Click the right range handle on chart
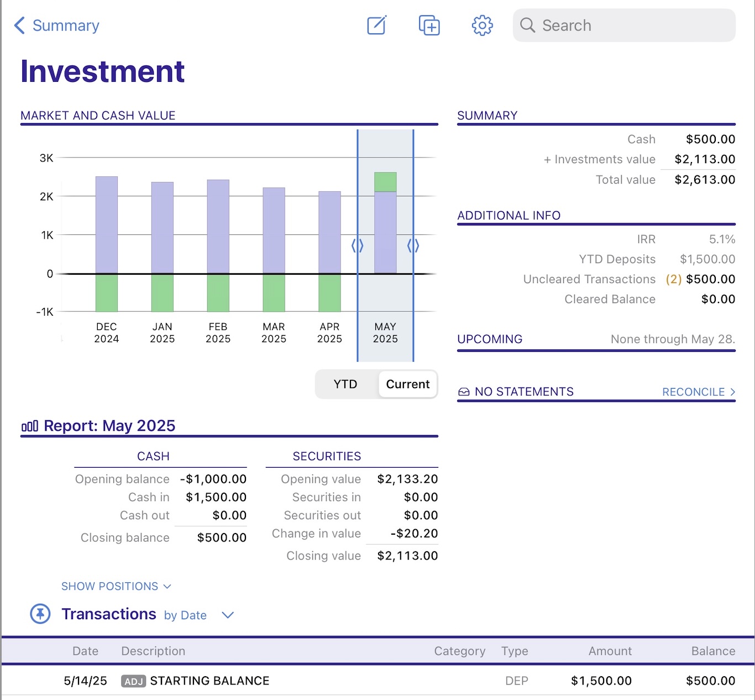Image resolution: width=755 pixels, height=700 pixels. pyautogui.click(x=413, y=245)
